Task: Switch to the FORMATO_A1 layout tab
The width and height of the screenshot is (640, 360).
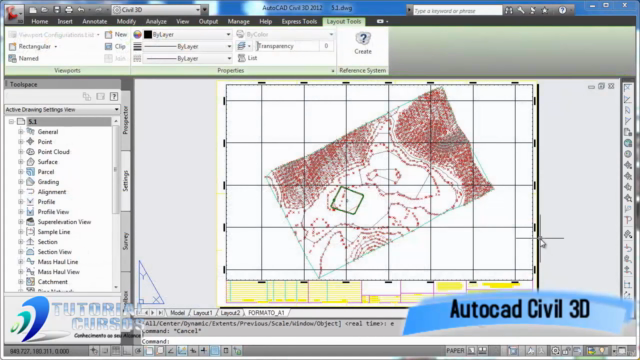Action: coord(266,313)
